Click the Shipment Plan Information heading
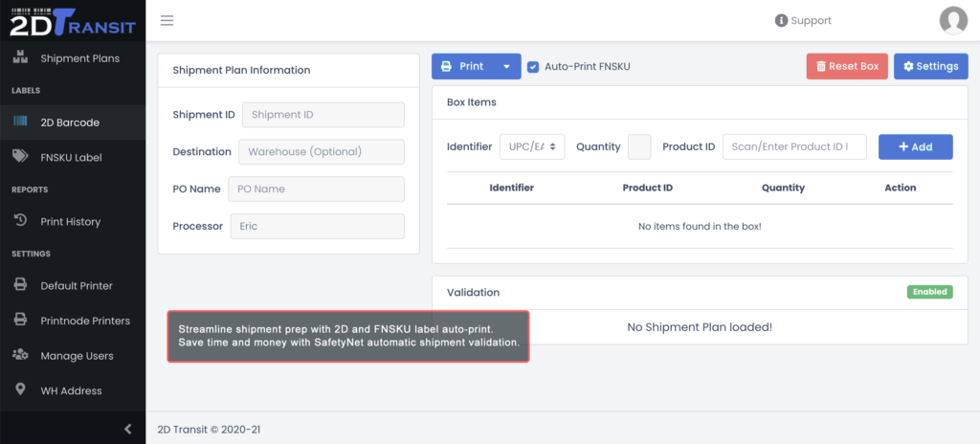This screenshot has height=444, width=980. coord(241,70)
